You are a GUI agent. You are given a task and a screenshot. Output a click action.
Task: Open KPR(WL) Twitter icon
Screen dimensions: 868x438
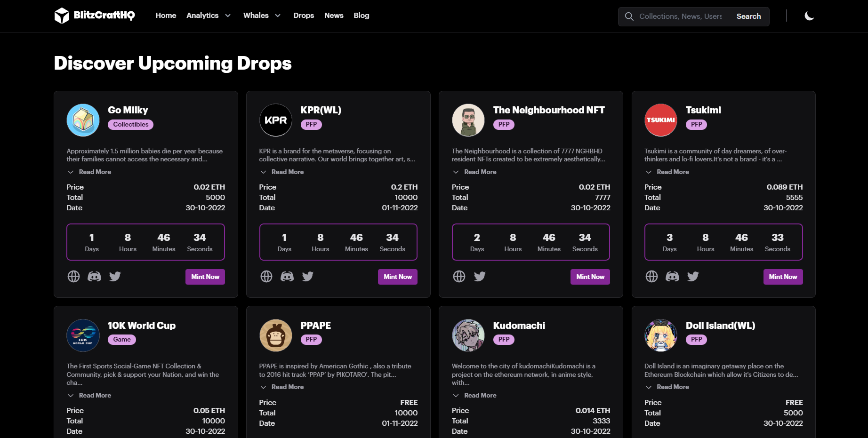pyautogui.click(x=308, y=277)
